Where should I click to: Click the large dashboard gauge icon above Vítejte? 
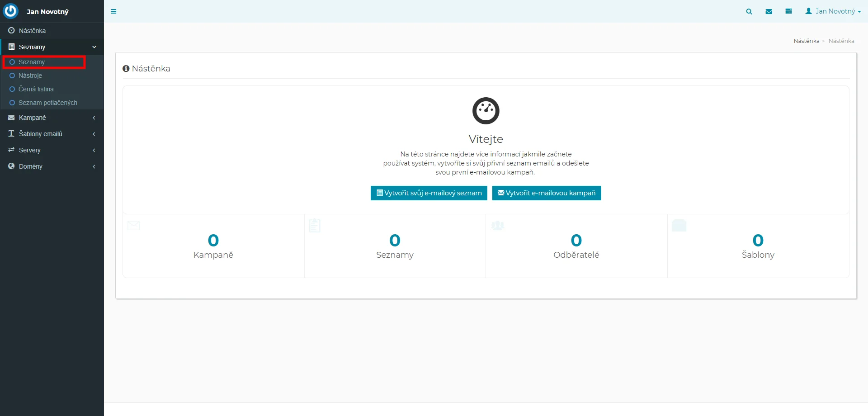click(x=486, y=111)
